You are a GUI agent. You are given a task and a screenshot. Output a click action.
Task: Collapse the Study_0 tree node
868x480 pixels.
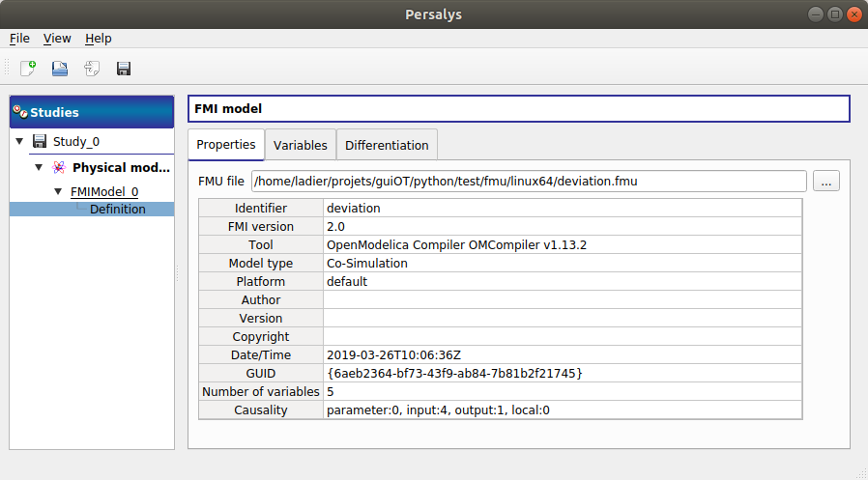(x=20, y=141)
